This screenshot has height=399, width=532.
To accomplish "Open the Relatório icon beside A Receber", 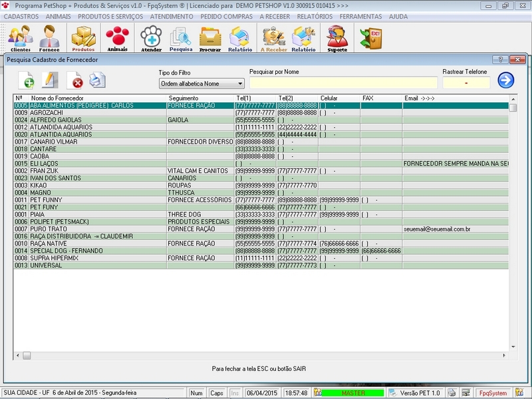I will coord(303,38).
